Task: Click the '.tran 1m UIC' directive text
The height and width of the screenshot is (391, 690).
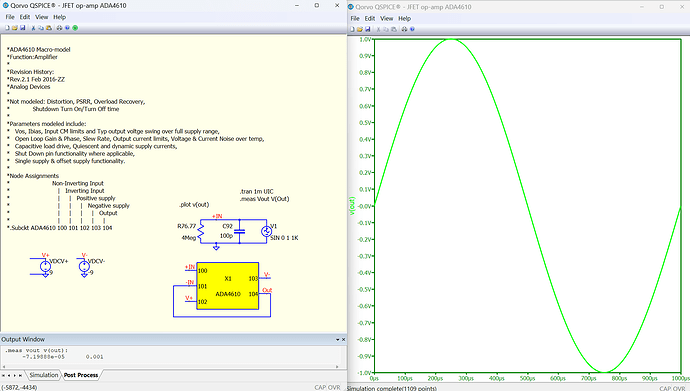Action: point(257,191)
